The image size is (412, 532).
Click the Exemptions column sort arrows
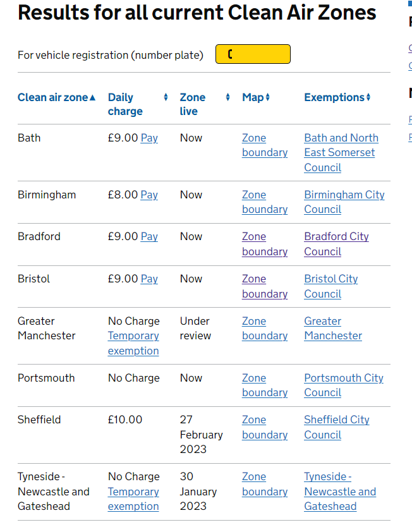[x=368, y=97]
